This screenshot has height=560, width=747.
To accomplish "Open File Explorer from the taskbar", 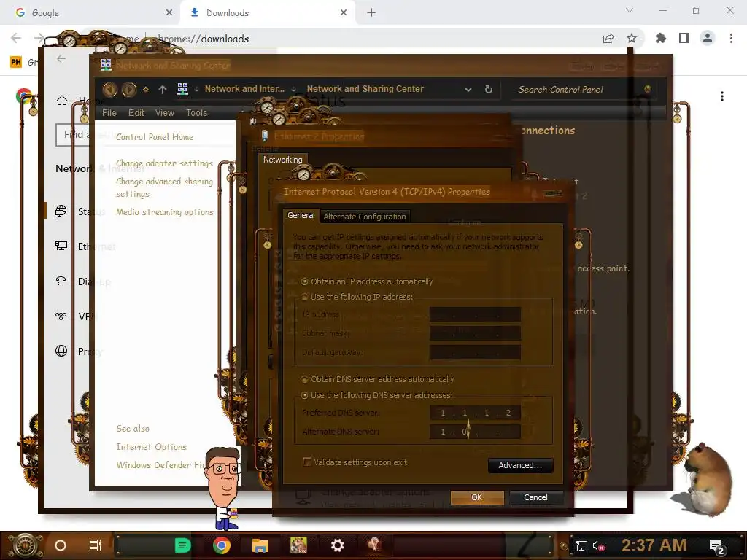I will (x=260, y=545).
